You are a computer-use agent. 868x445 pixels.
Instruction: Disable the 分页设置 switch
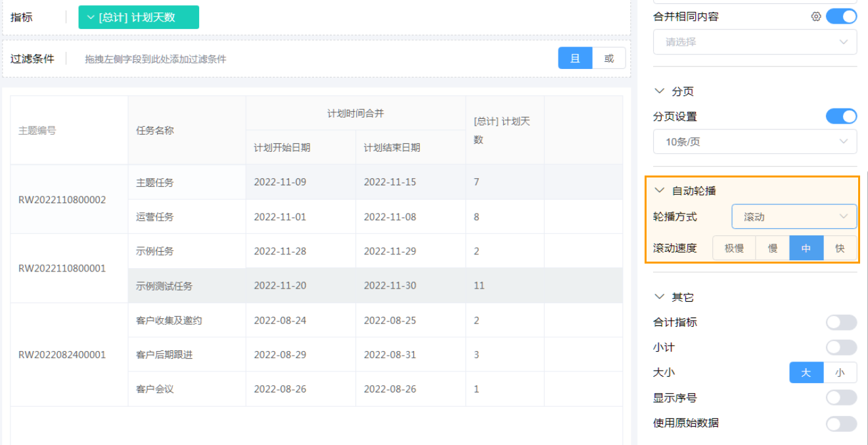(x=841, y=116)
